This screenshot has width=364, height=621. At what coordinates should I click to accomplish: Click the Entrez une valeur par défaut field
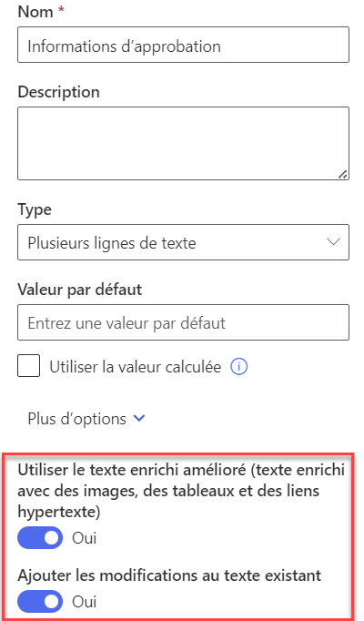pyautogui.click(x=183, y=322)
